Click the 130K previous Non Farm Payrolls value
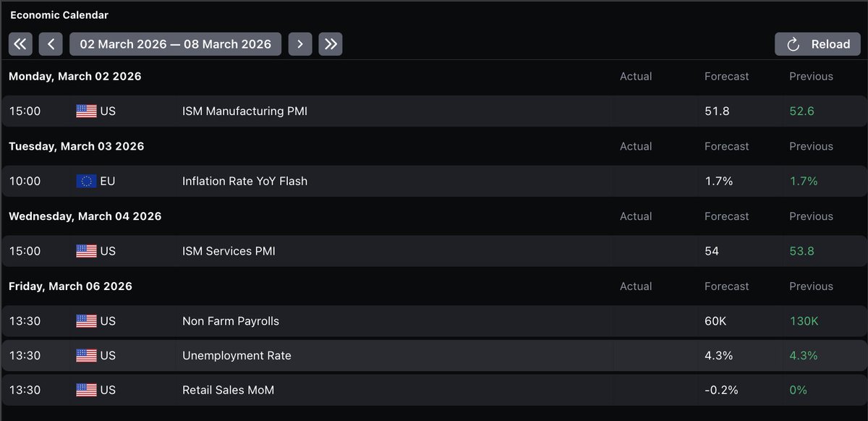The width and height of the screenshot is (868, 421). (804, 321)
